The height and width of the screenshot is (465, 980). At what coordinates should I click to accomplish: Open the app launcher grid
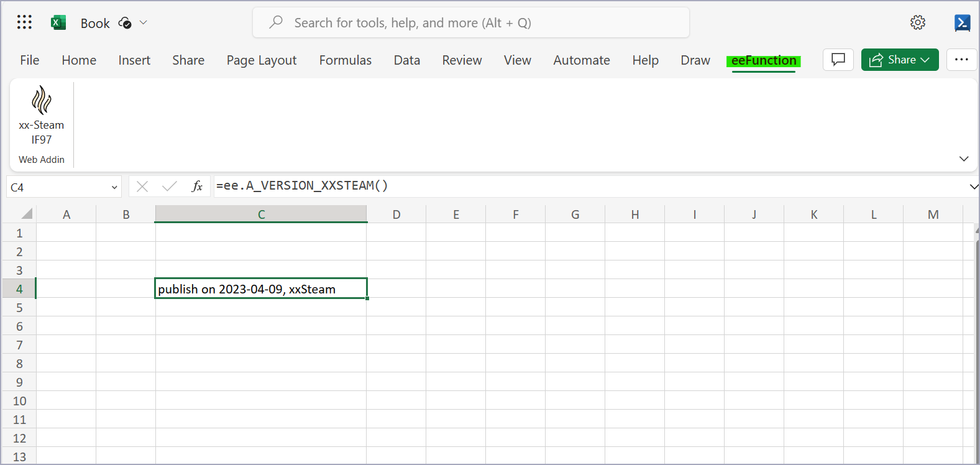24,22
